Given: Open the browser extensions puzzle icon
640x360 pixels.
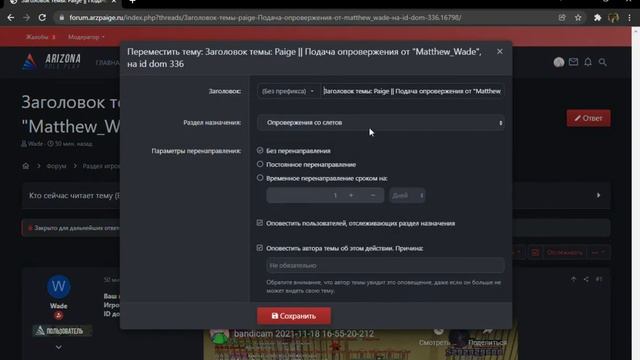Looking at the screenshot, I should point(598,18).
